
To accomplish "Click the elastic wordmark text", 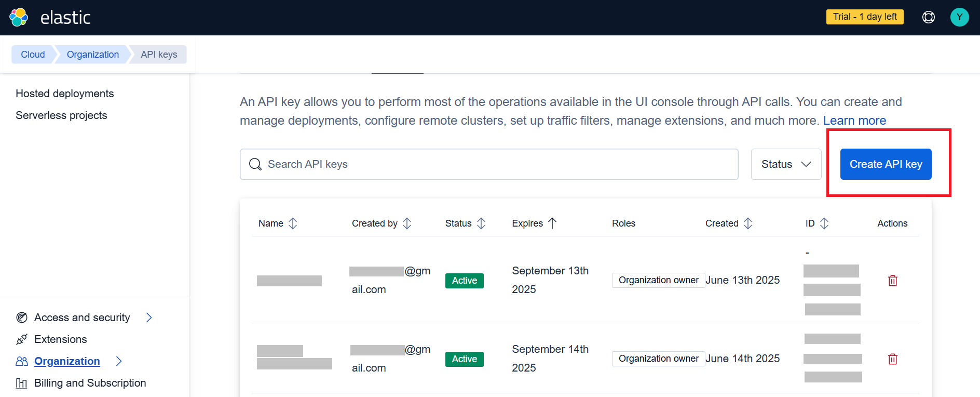I will [x=65, y=18].
